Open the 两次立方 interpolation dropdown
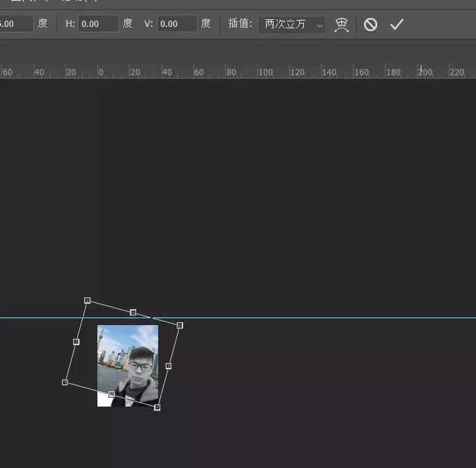The width and height of the screenshot is (476, 468). click(x=292, y=24)
